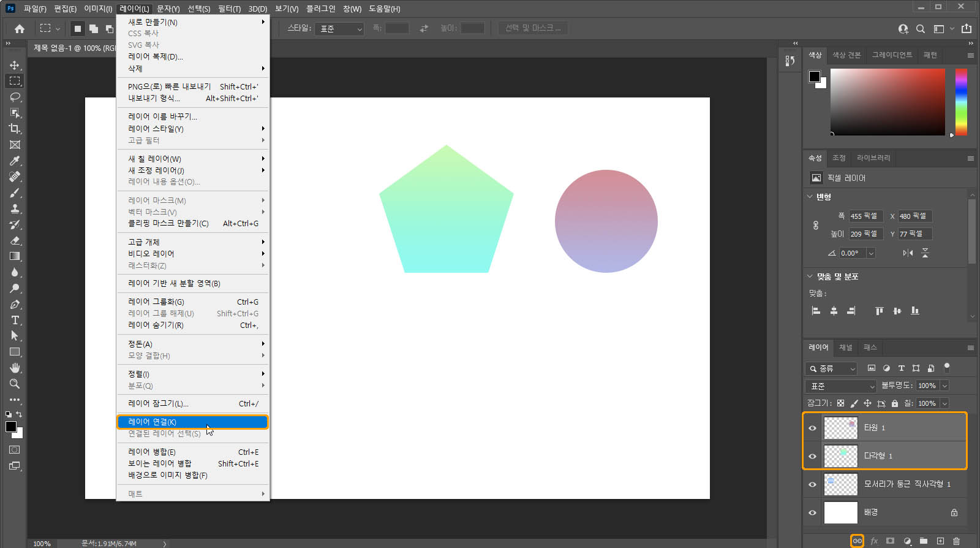Flip horizontal icon in transform properties

908,253
